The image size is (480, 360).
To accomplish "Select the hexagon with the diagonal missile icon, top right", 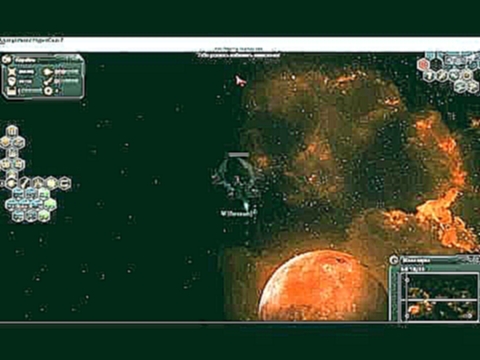I will (442, 76).
